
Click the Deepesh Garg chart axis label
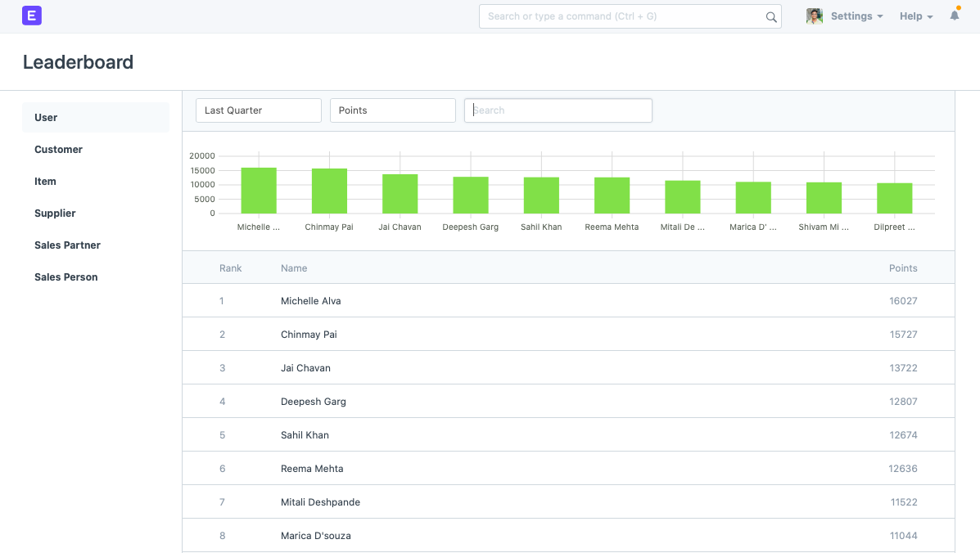point(471,227)
